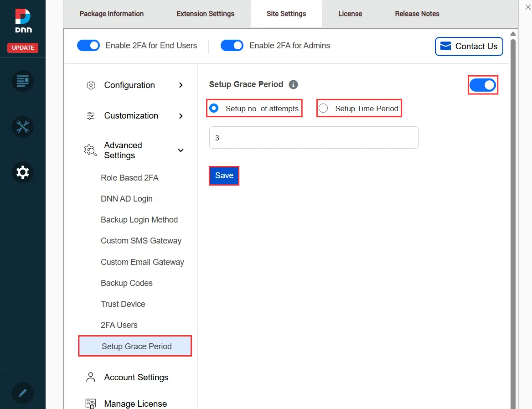Disable the Enable 2FA for End Users toggle

coord(88,46)
